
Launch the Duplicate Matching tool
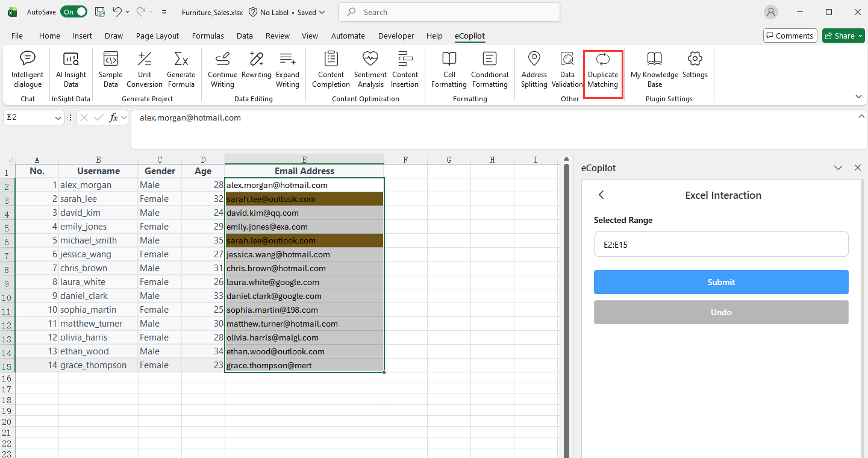603,69
